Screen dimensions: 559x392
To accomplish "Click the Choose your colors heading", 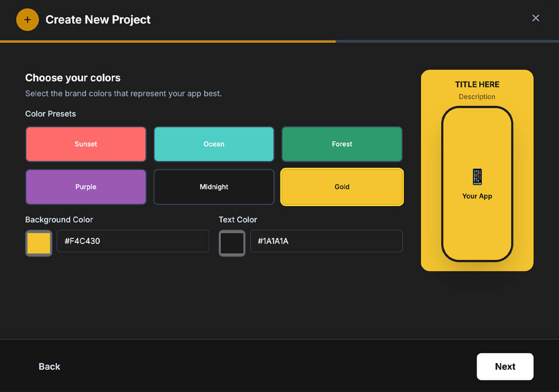I will click(73, 78).
